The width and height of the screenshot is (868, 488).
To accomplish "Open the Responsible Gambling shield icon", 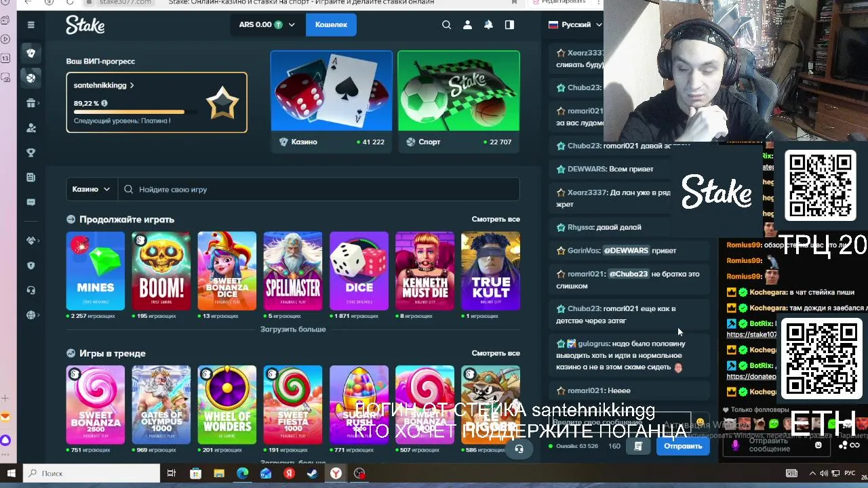I will click(31, 266).
